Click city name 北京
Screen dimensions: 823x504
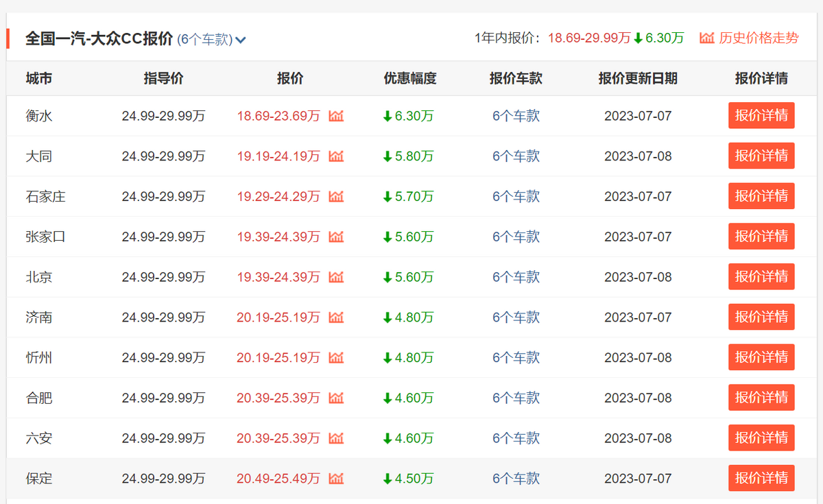tap(39, 277)
